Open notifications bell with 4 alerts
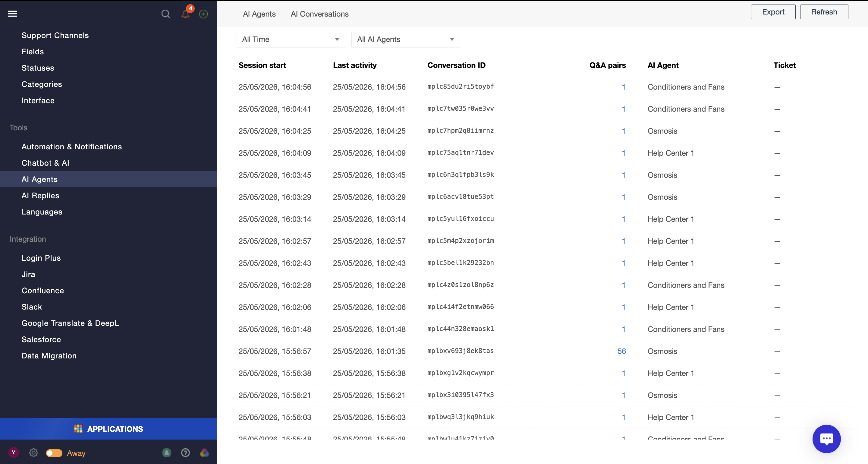 (185, 14)
